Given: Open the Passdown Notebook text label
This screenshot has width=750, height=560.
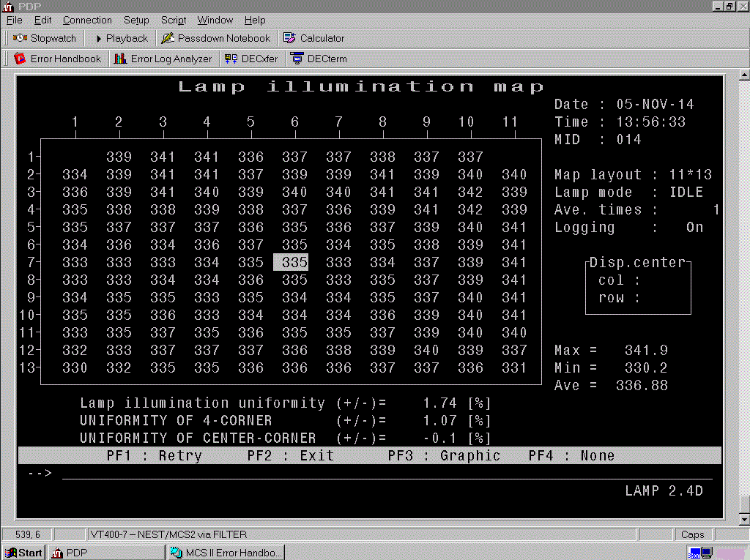Looking at the screenshot, I should pyautogui.click(x=224, y=38).
